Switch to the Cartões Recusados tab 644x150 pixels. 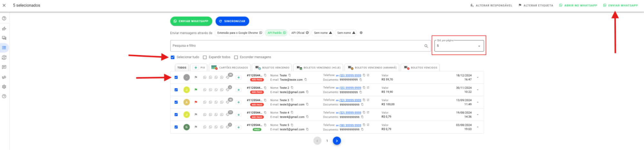(x=230, y=68)
